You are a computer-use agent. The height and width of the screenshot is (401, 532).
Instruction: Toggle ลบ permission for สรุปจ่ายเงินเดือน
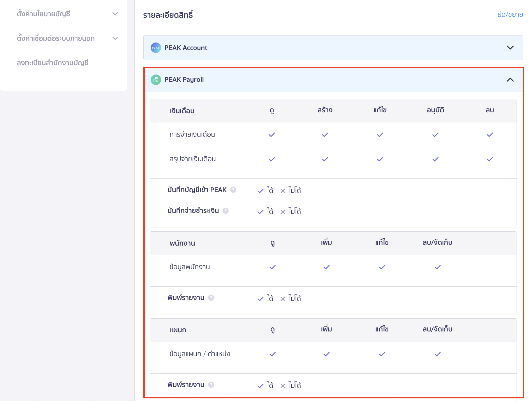coord(490,159)
